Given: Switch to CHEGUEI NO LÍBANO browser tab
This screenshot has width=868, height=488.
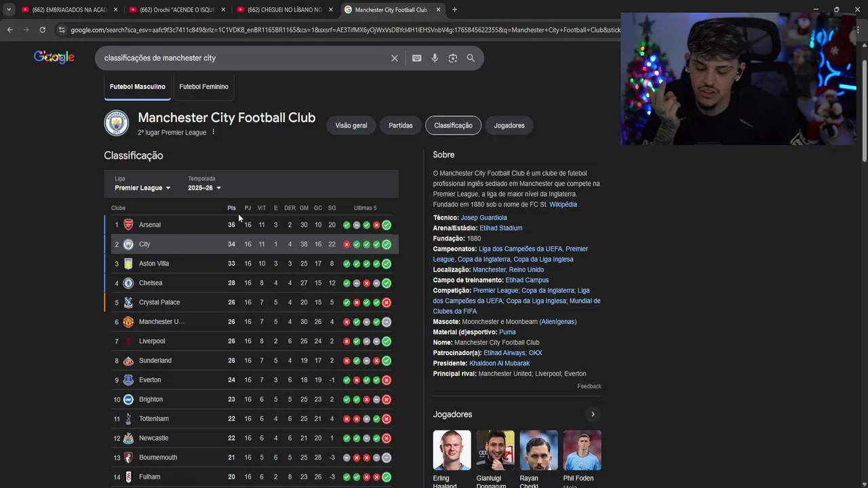Looking at the screenshot, I should pyautogui.click(x=285, y=9).
